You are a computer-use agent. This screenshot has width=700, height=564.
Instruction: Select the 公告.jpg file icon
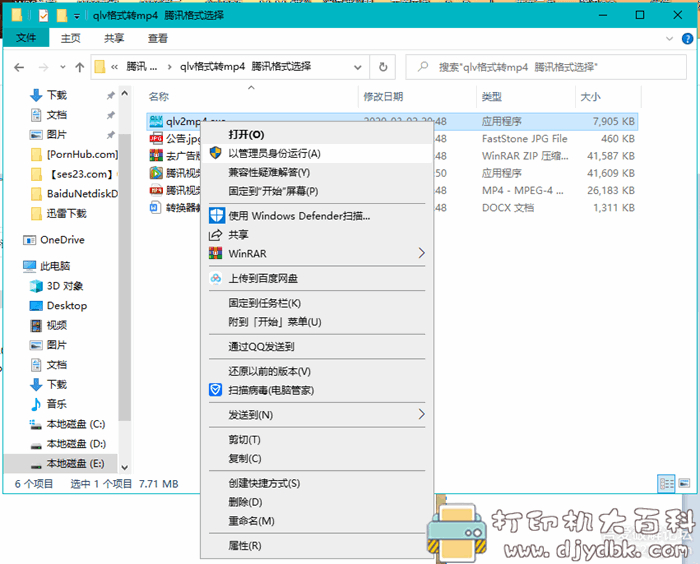click(156, 138)
